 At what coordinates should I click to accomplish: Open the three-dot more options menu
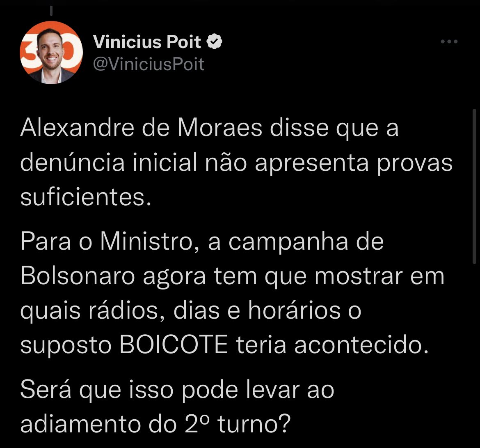point(449,41)
